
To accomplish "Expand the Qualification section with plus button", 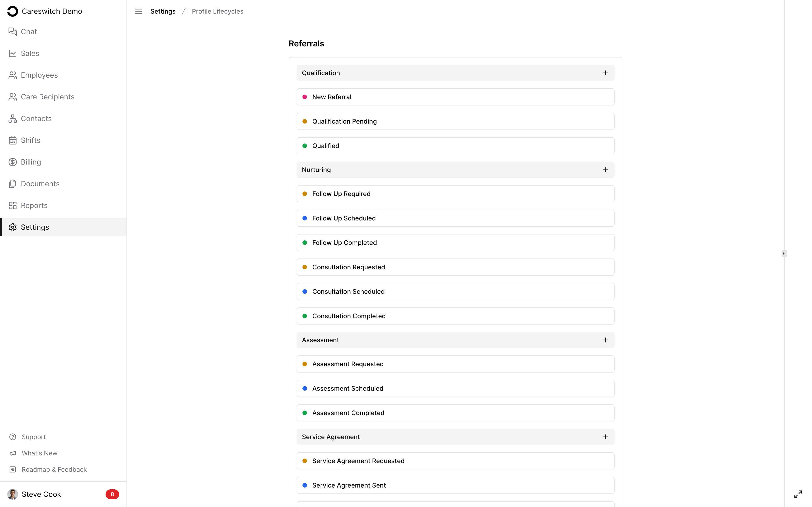I will (606, 72).
